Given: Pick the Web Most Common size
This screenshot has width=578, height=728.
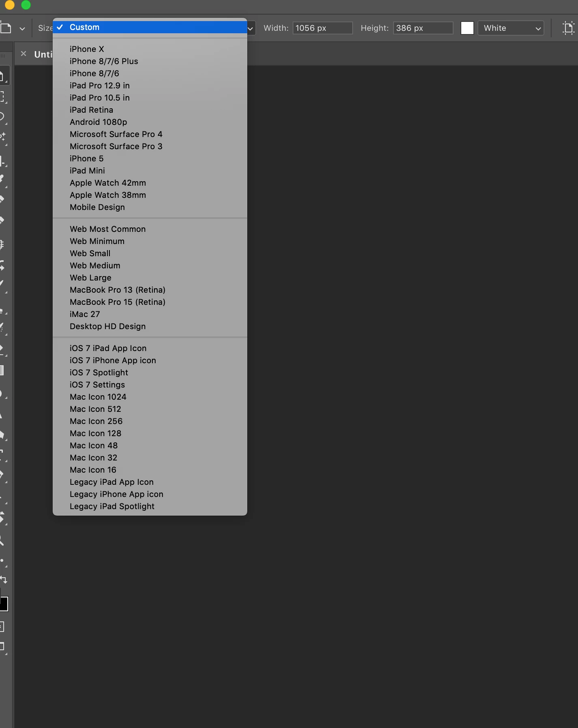Looking at the screenshot, I should click(x=150, y=229).
